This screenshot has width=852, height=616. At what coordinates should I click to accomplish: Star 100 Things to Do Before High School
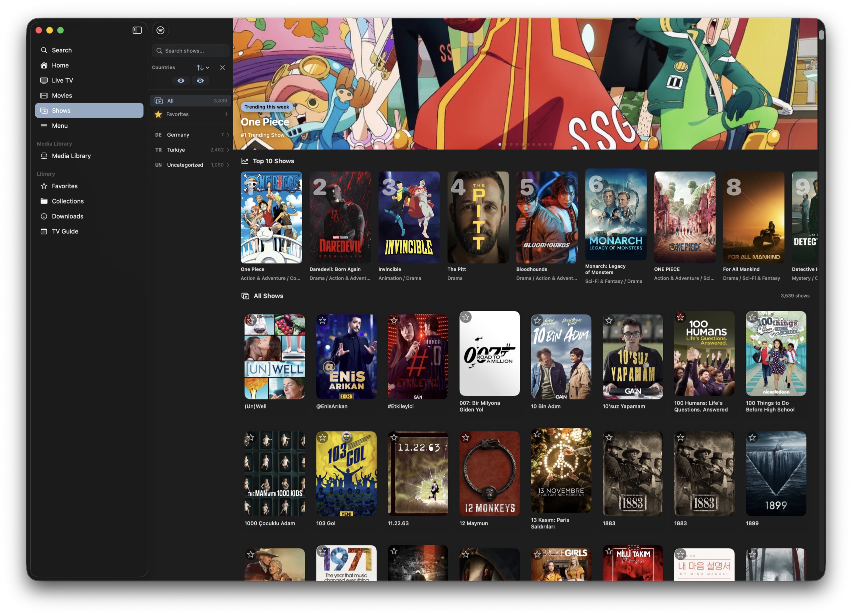point(752,317)
